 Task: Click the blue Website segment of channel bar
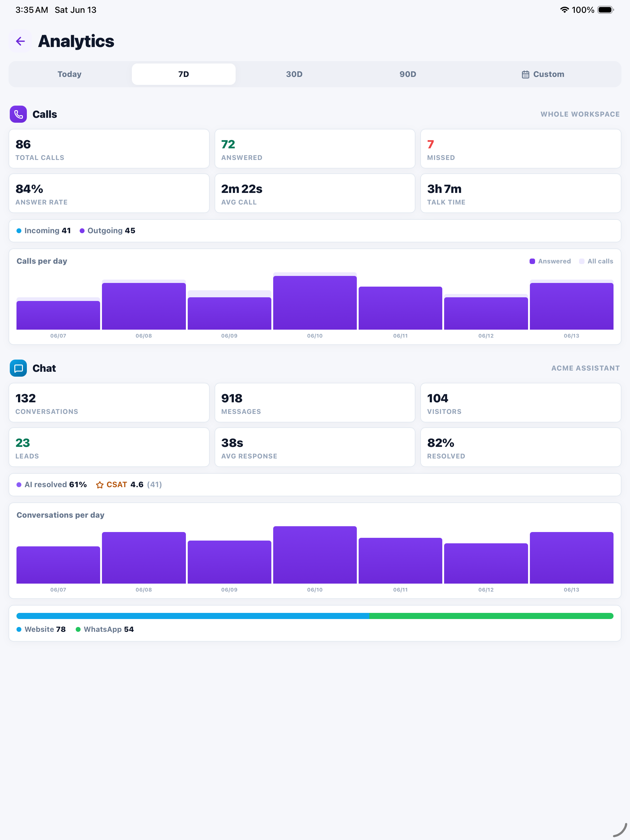tap(193, 616)
